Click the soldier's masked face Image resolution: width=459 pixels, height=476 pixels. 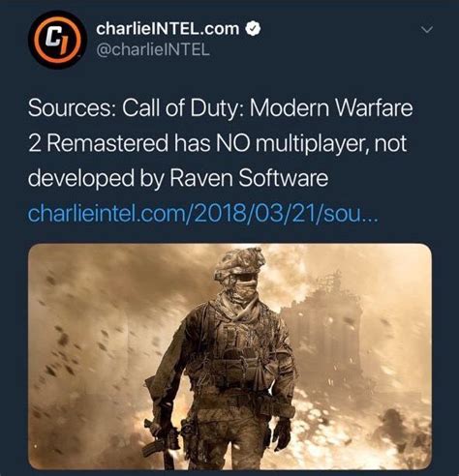coord(243,287)
